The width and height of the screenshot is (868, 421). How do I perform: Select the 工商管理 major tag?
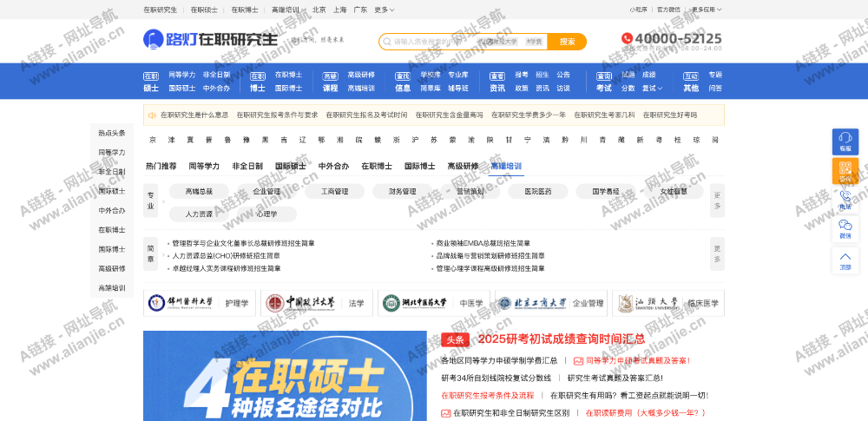334,192
